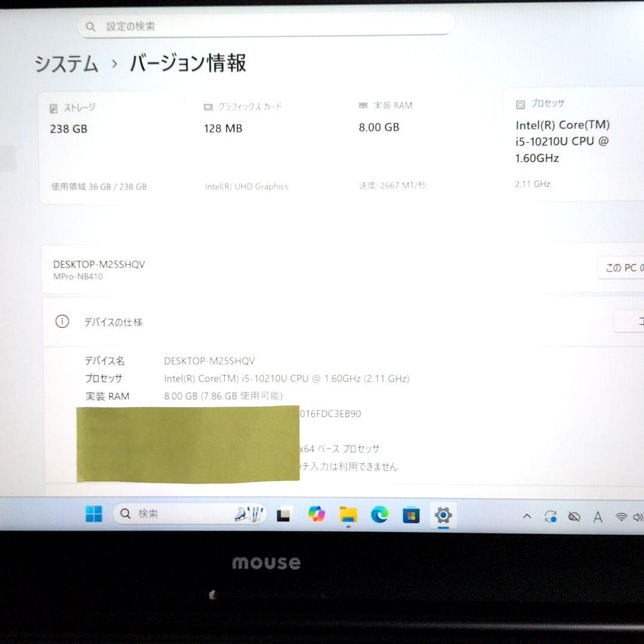Image resolution: width=644 pixels, height=644 pixels.
Task: Expand the hidden icons chevron in the tray
Action: tap(527, 516)
